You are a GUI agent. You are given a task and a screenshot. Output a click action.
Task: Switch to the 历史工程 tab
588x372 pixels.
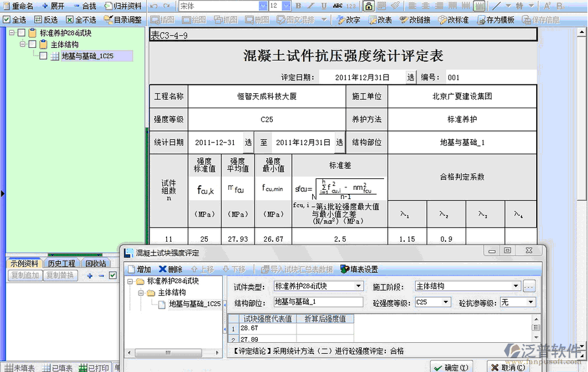click(62, 264)
